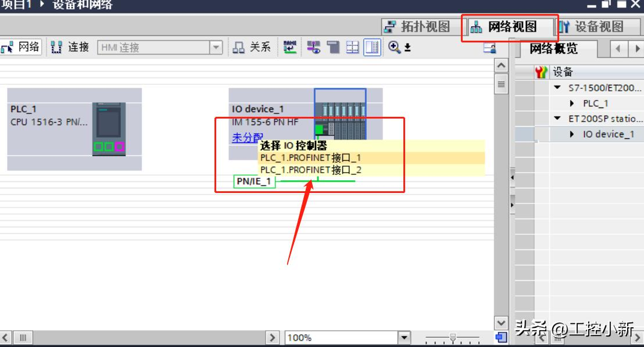Collapse the S7-1500/ET200 tree node
This screenshot has height=347, width=644.
[557, 87]
